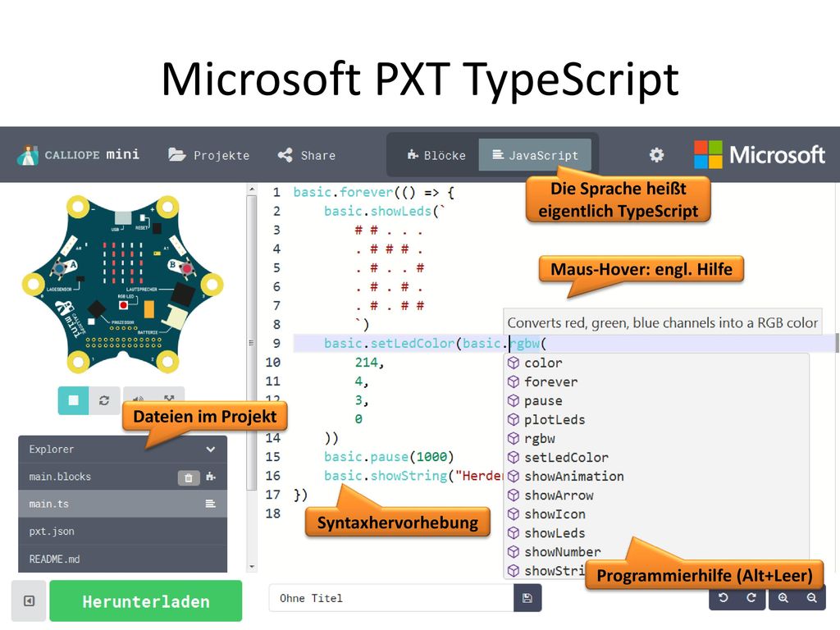Screen dimensions: 840x630
Task: Zoom out the code editor
Action: tap(811, 598)
